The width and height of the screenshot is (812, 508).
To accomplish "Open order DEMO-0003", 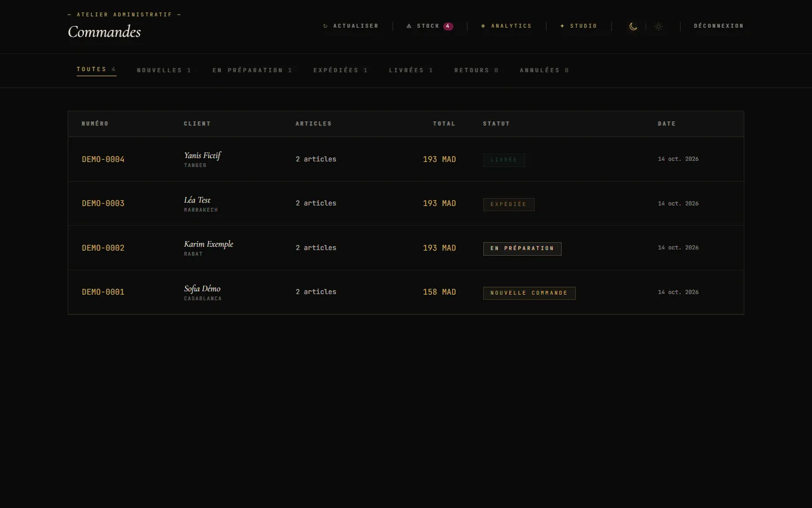I will pos(103,203).
